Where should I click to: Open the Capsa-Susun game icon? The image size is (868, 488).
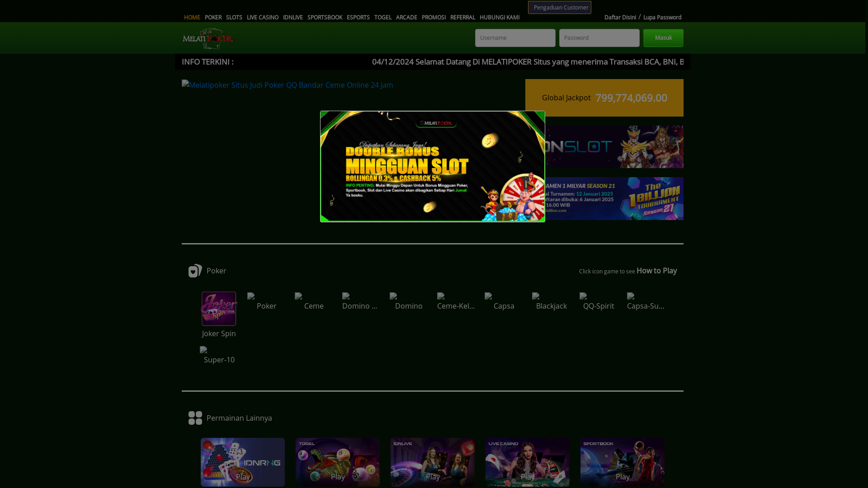click(646, 302)
